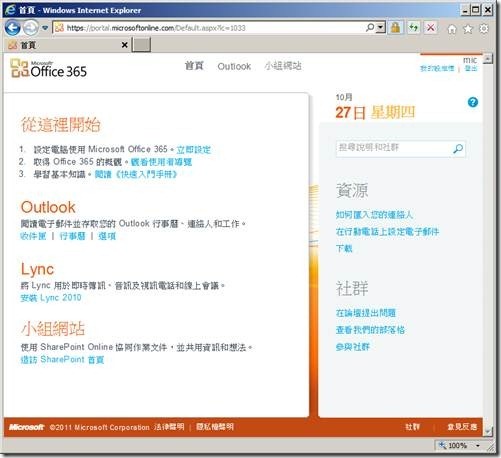
Task: Maximize the Internet Explorer window
Action: pos(476,10)
